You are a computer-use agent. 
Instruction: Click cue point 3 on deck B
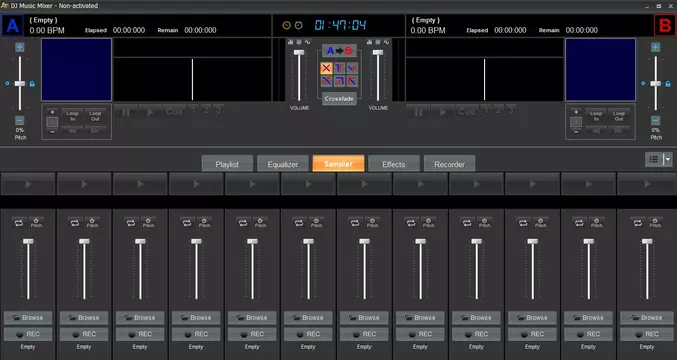click(511, 110)
